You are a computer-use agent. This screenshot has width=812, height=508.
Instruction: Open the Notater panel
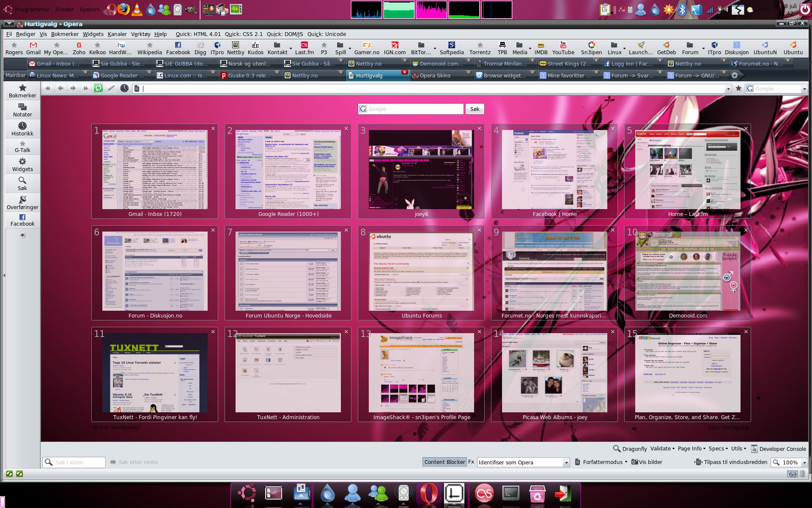22,110
